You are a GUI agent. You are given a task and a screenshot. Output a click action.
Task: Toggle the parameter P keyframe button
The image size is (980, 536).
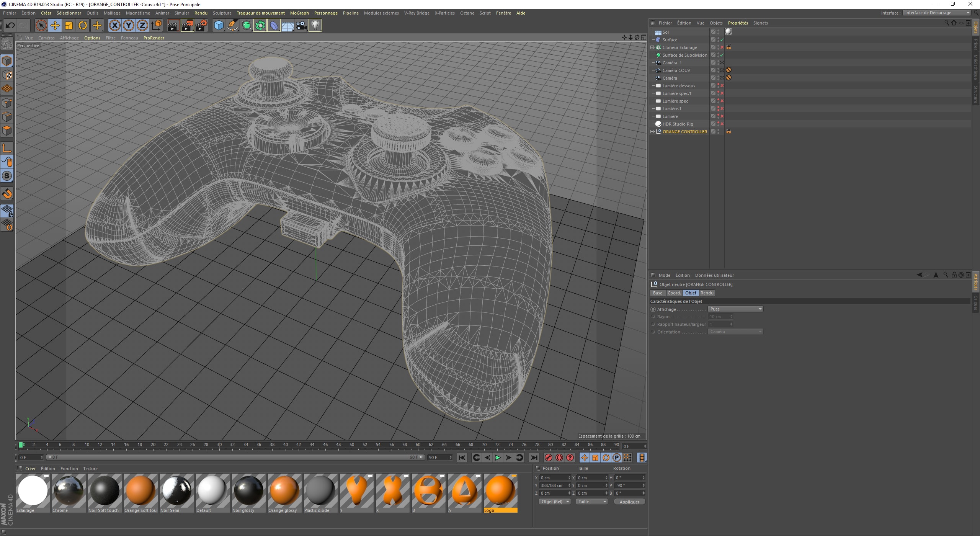[617, 458]
